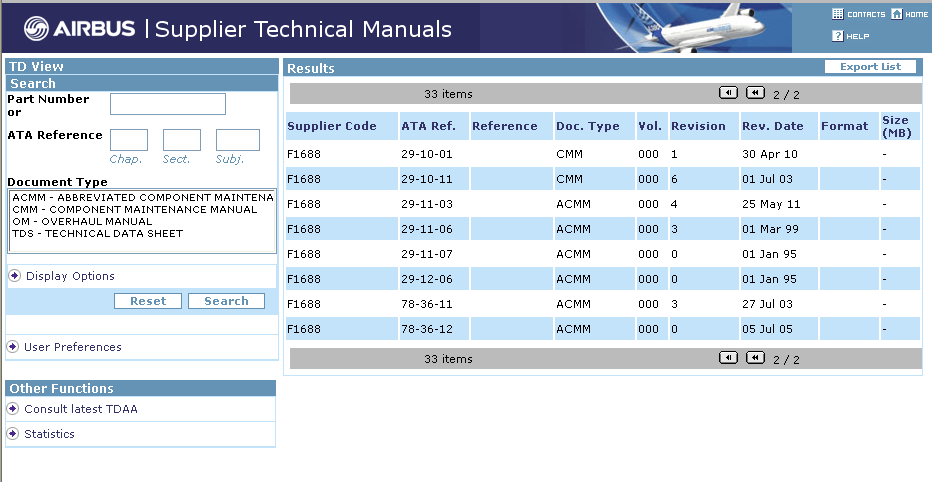The height and width of the screenshot is (482, 932).
Task: Sort by Size (MB) column header
Action: (x=896, y=126)
